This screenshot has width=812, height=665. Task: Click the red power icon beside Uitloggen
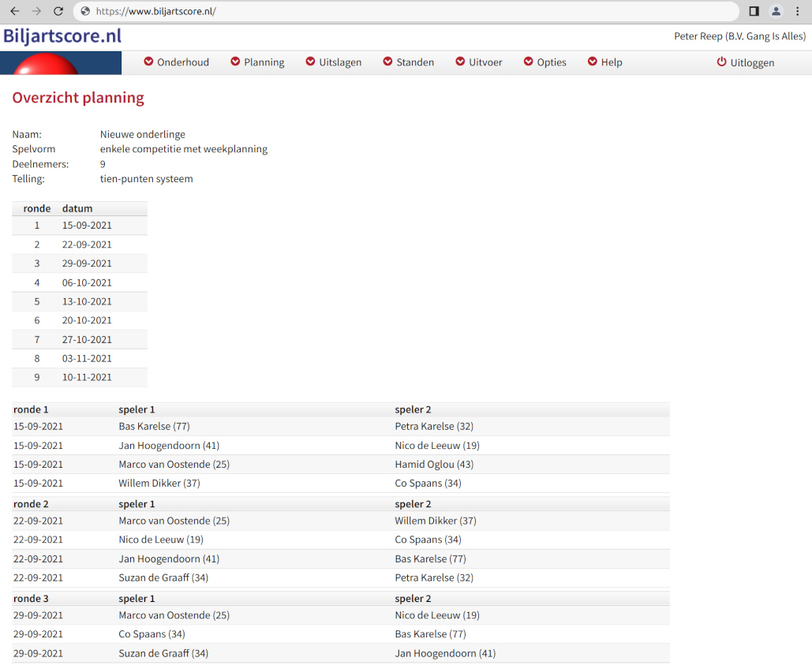click(x=721, y=62)
